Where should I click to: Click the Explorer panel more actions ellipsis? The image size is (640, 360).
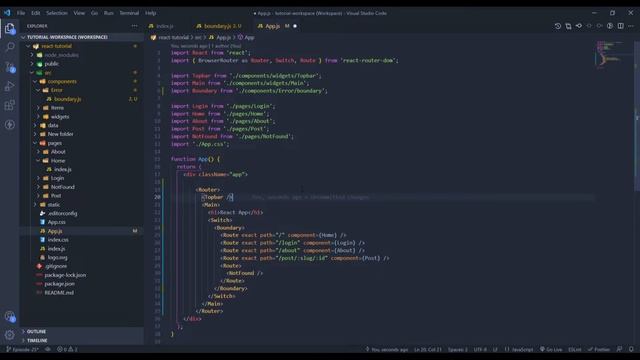coord(135,26)
